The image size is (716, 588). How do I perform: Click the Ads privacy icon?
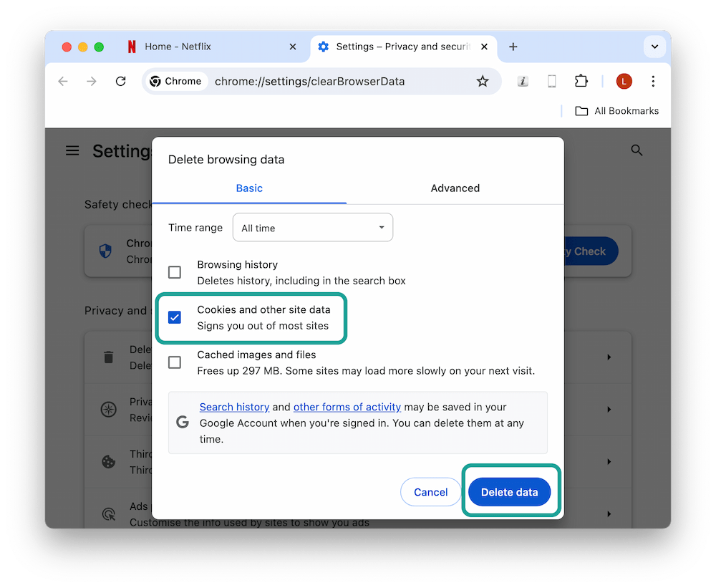[108, 514]
